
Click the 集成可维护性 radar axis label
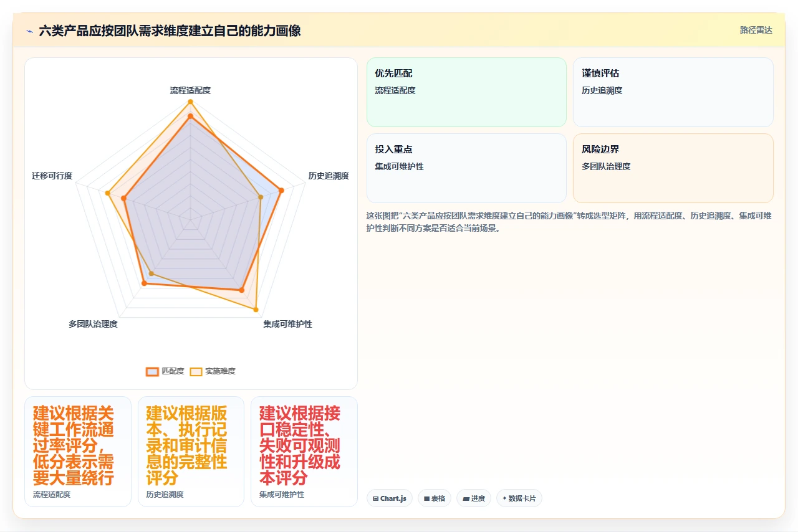tap(287, 324)
